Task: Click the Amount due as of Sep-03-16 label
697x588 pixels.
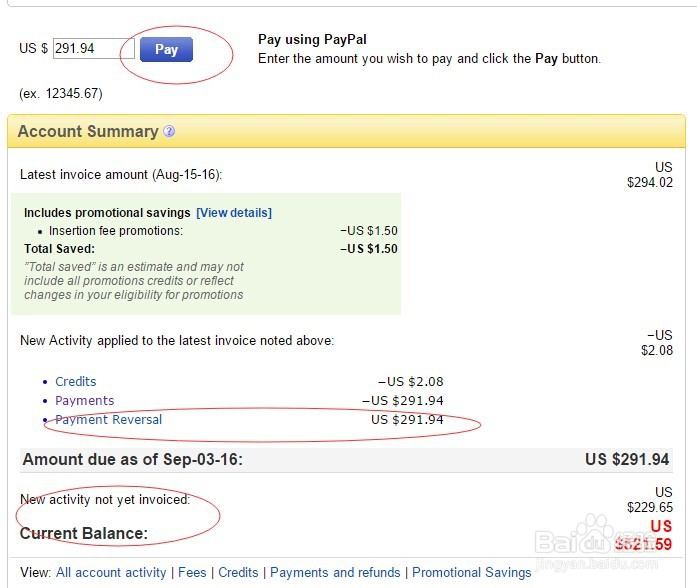Action: pyautogui.click(x=132, y=460)
